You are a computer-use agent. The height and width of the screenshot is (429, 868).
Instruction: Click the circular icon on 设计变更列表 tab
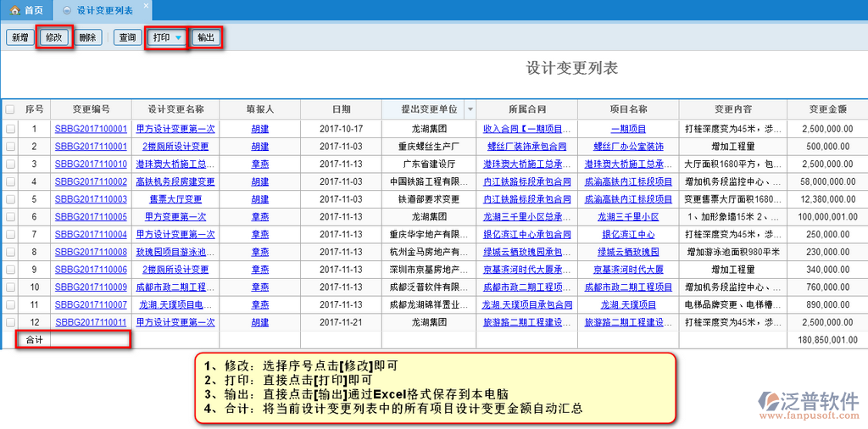pos(66,10)
